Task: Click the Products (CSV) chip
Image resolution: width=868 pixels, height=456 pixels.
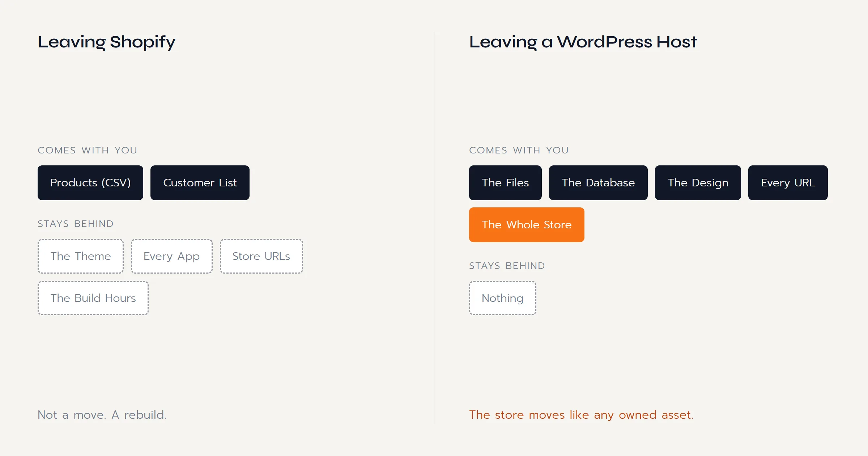Action: pos(90,183)
